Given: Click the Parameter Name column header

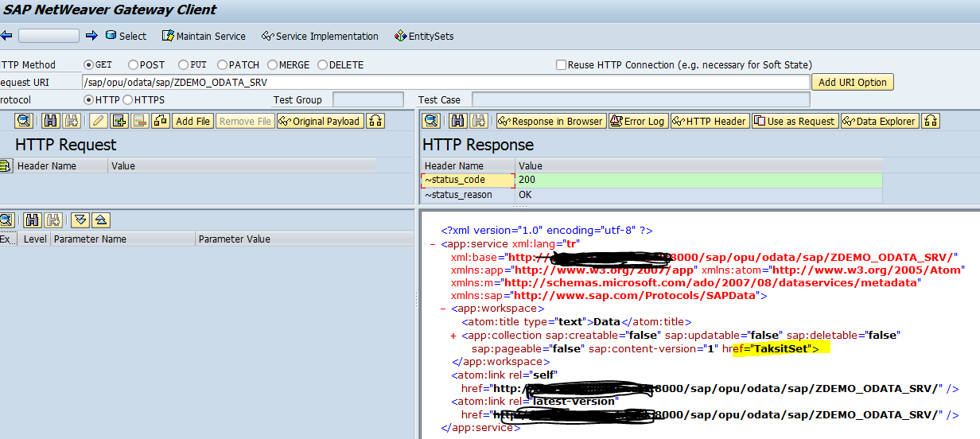Looking at the screenshot, I should tap(123, 239).
